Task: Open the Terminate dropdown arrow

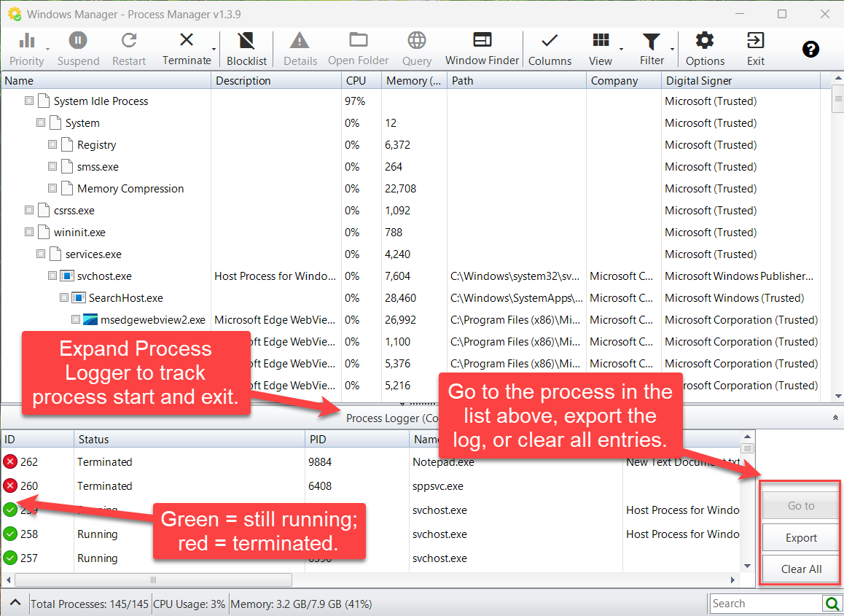Action: pyautogui.click(x=214, y=50)
